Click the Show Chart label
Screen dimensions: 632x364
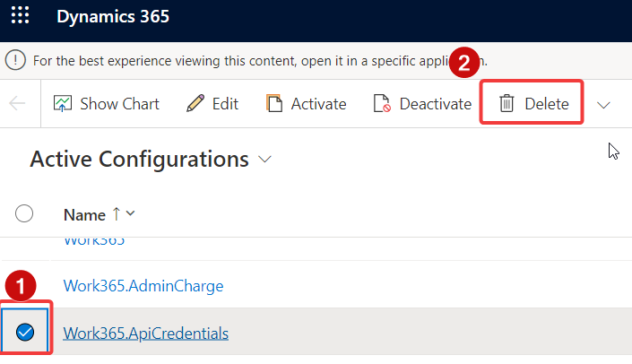[120, 104]
